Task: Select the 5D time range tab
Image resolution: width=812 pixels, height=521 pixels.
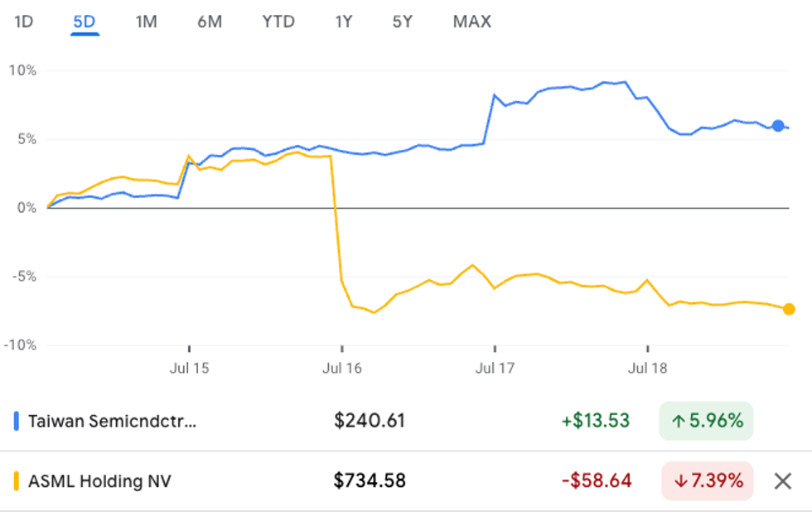Action: point(85,22)
